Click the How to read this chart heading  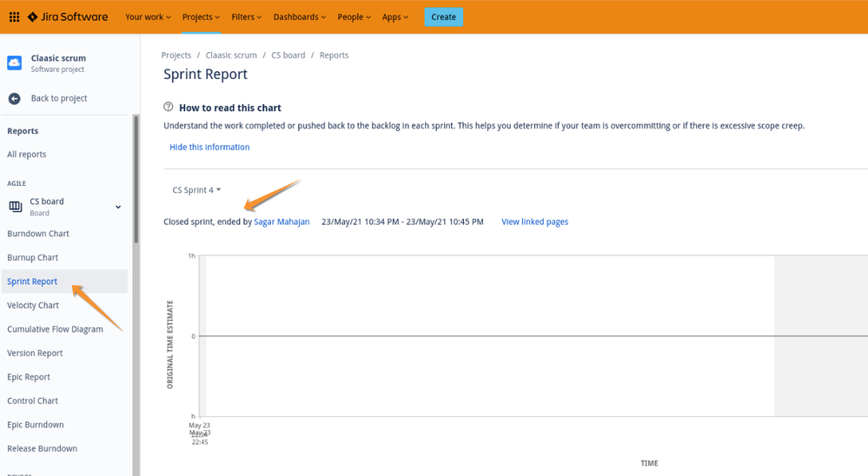pos(230,108)
